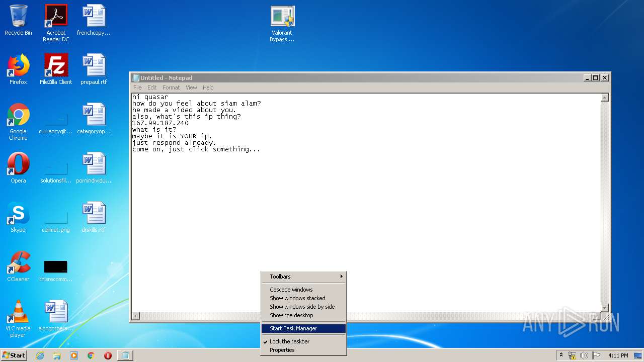Open the network tray icon

tap(572, 355)
